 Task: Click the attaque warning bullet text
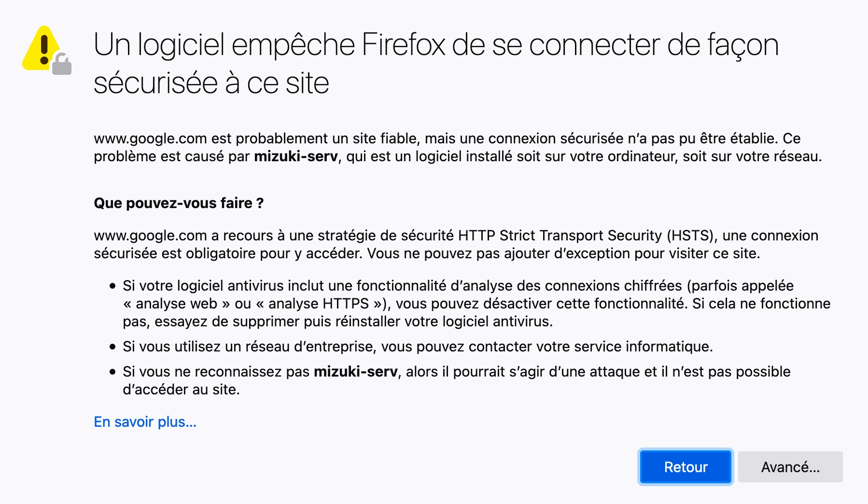pyautogui.click(x=457, y=380)
